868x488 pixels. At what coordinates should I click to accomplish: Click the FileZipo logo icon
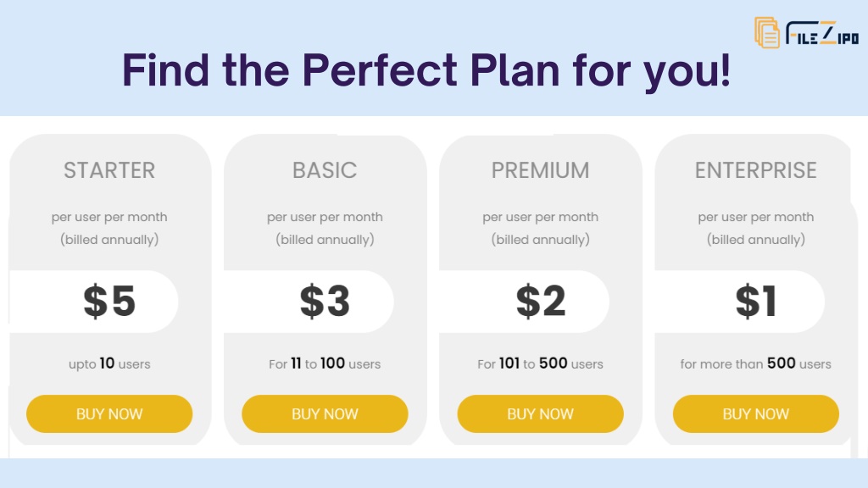click(x=767, y=33)
